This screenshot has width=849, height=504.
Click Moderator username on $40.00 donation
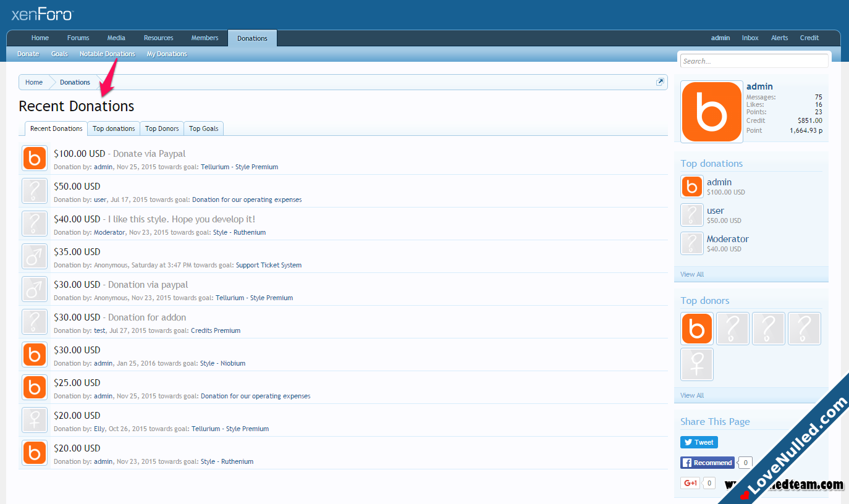pyautogui.click(x=109, y=232)
